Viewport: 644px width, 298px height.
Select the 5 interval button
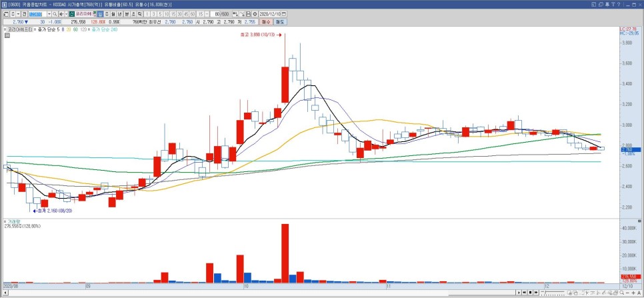pyautogui.click(x=161, y=14)
